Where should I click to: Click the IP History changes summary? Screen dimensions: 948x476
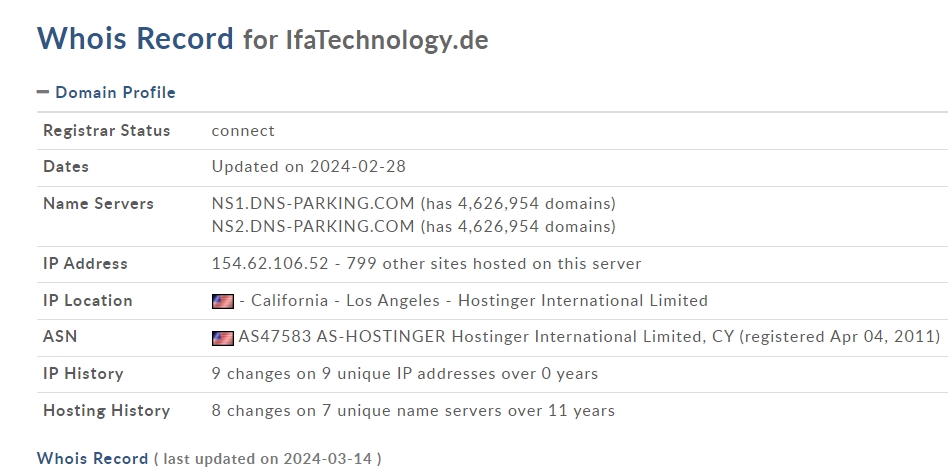[404, 374]
